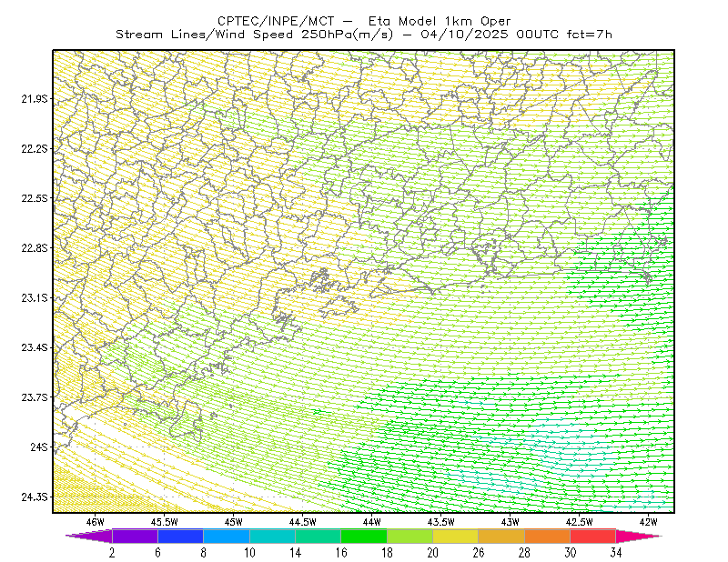Select the light blue 8-10 color band
This screenshot has height=562, width=728.
click(227, 536)
